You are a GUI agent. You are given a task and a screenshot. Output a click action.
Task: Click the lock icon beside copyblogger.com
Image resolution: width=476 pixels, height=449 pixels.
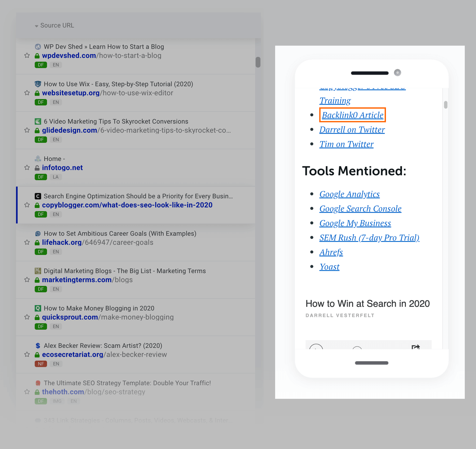coord(37,205)
